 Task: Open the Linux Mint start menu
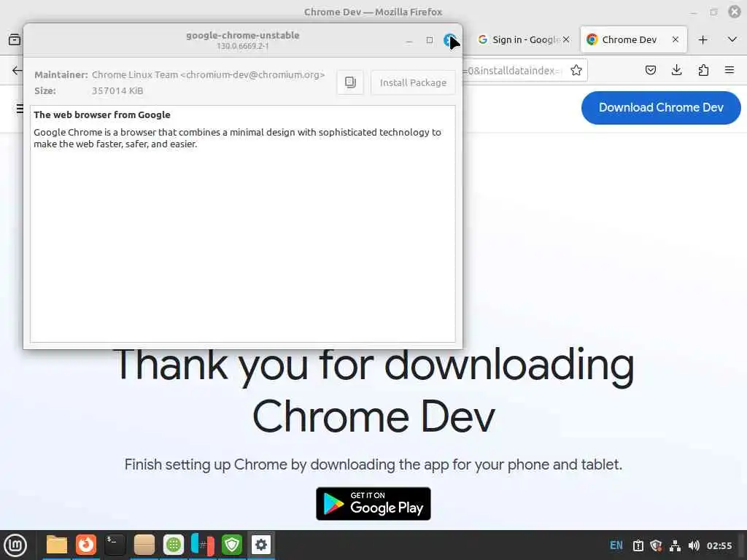(15, 545)
